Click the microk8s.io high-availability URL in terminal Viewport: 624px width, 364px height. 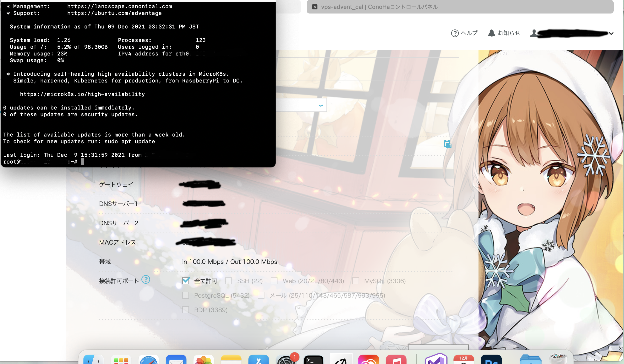[83, 94]
